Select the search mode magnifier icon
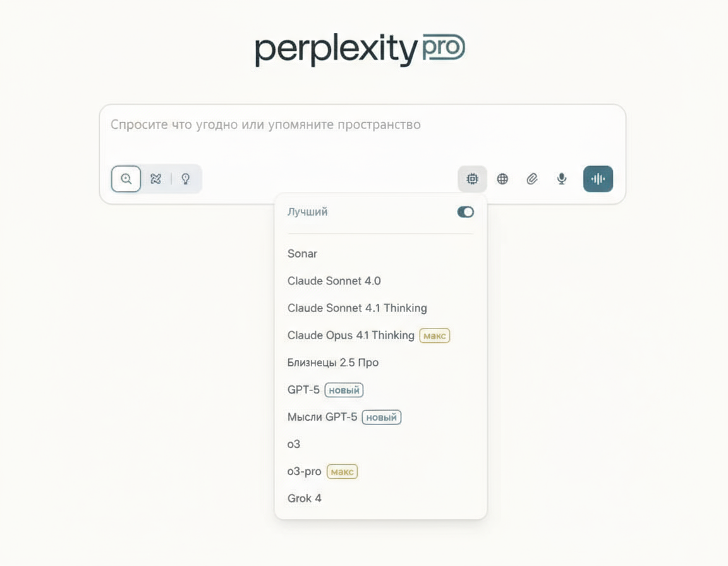728x566 pixels. 126,179
